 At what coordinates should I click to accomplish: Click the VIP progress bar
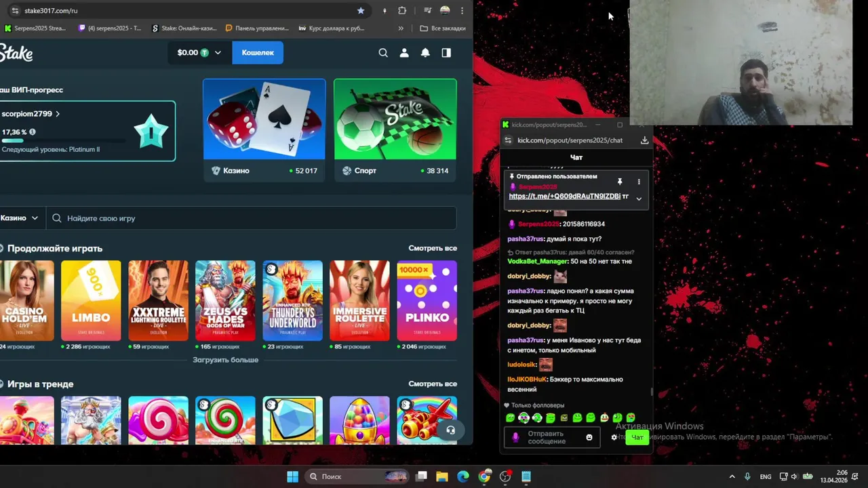pos(64,141)
